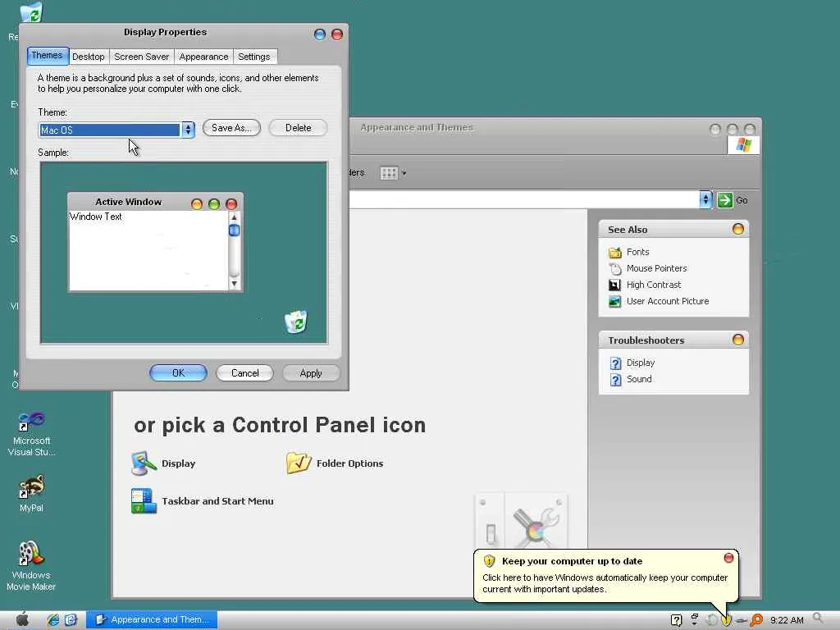Open the Display troubleshooter
The height and width of the screenshot is (630, 840).
point(641,363)
